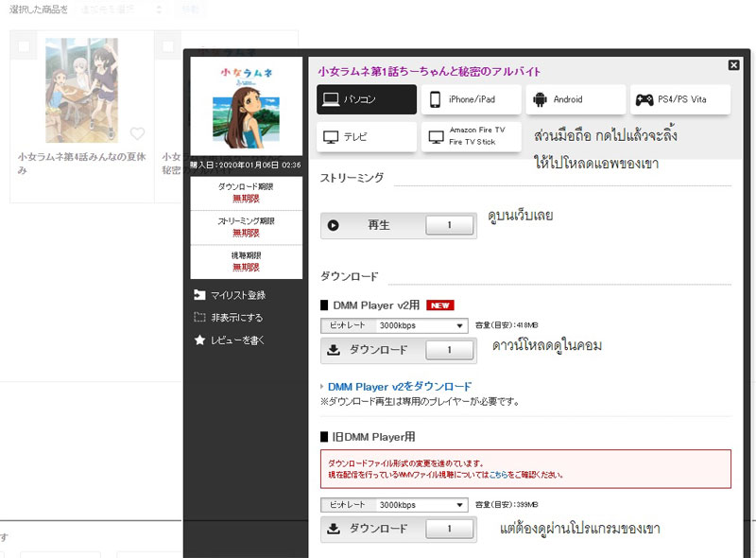This screenshot has height=558, width=756.
Task: Click the 再生 streaming play button
Action: (399, 225)
